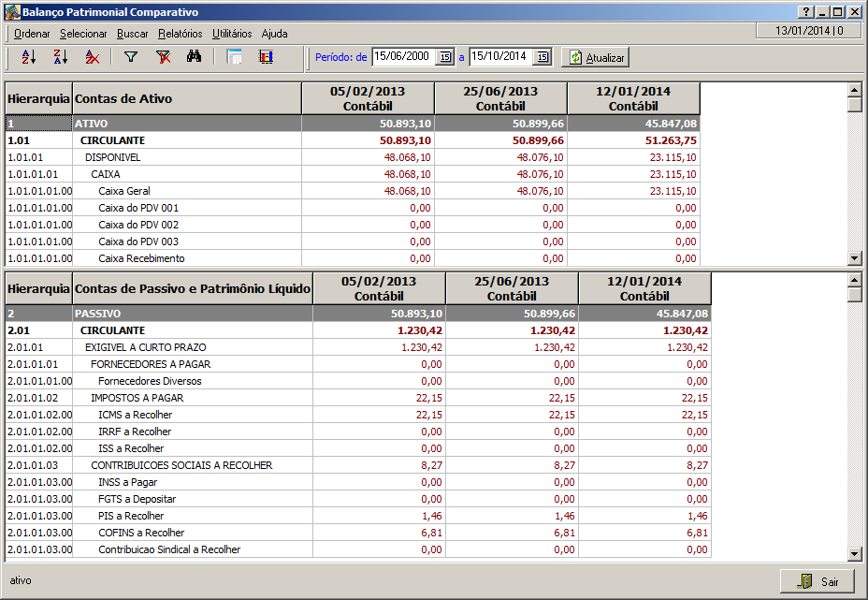This screenshot has height=600, width=868.
Task: Clear sorting with the crossed-out sort icon
Action: [92, 57]
